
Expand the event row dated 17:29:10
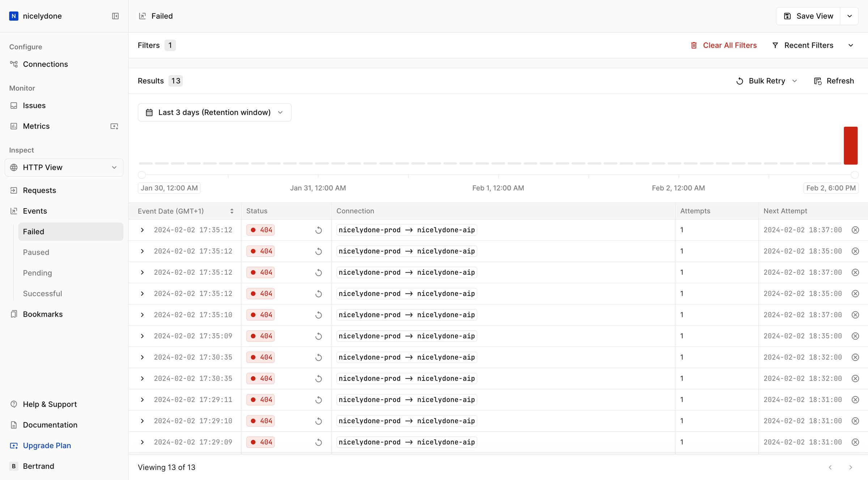click(x=142, y=421)
